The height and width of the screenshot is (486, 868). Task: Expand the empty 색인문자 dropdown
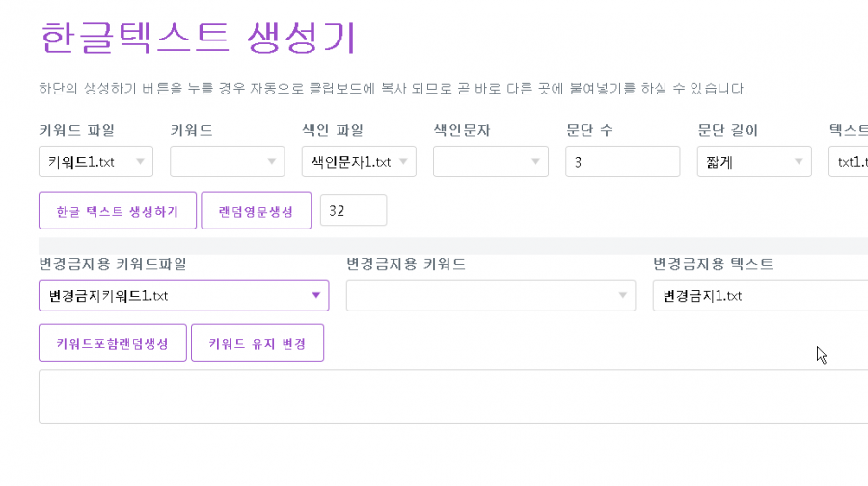point(491,162)
